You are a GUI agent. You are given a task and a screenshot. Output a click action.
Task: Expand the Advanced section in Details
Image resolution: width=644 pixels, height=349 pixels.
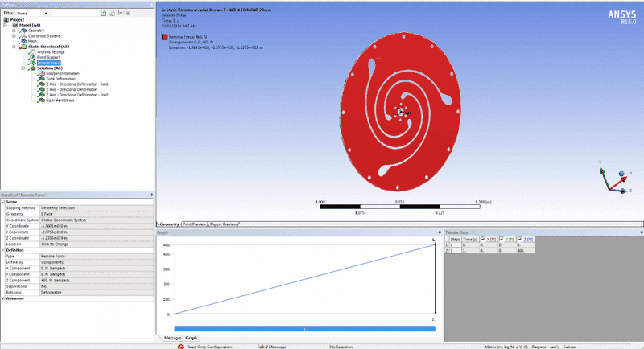[3, 298]
